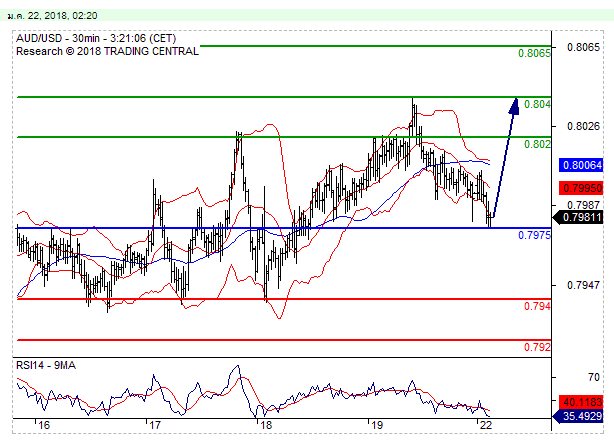Click the blue 0.7975 pivot label

[534, 235]
